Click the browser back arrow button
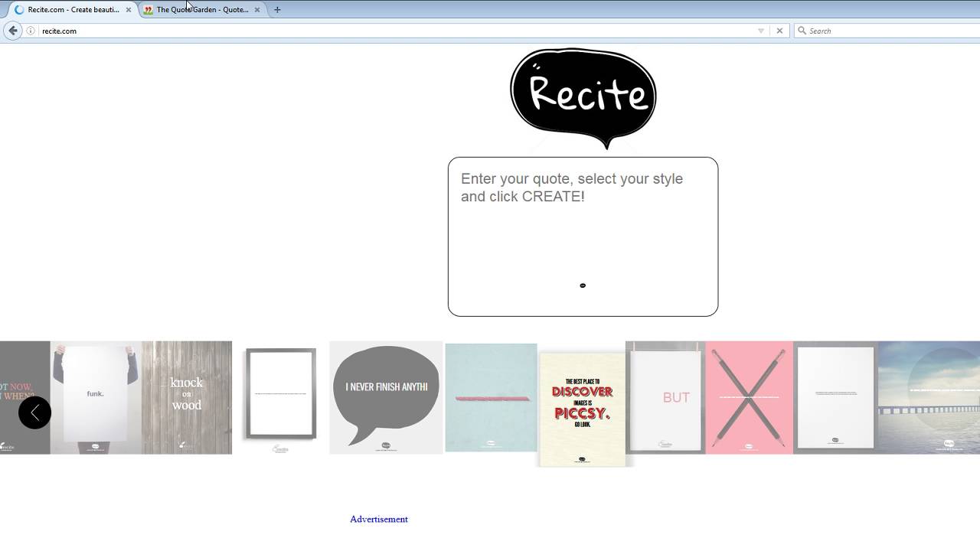This screenshot has height=551, width=980. [x=12, y=31]
